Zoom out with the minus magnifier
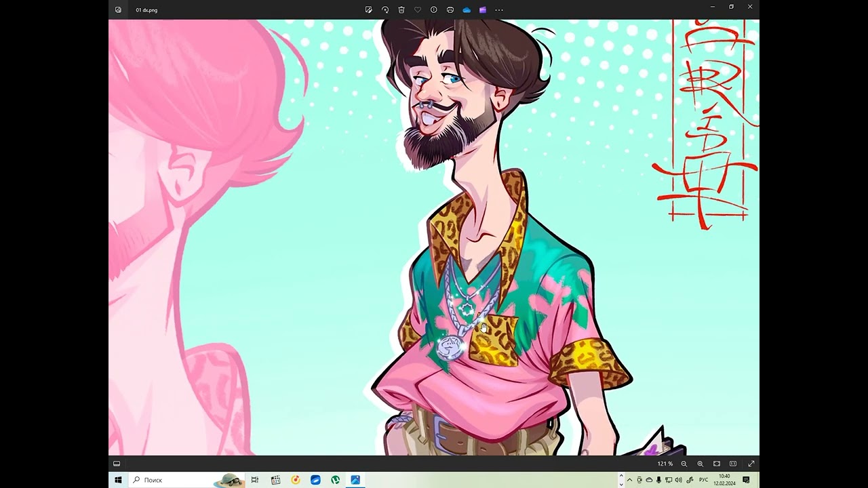Viewport: 868px width, 488px height. point(684,464)
